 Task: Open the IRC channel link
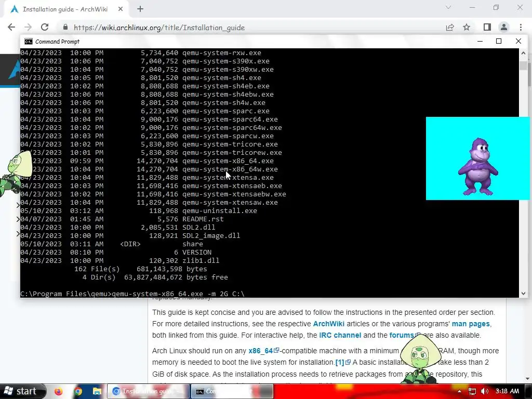[x=340, y=335]
